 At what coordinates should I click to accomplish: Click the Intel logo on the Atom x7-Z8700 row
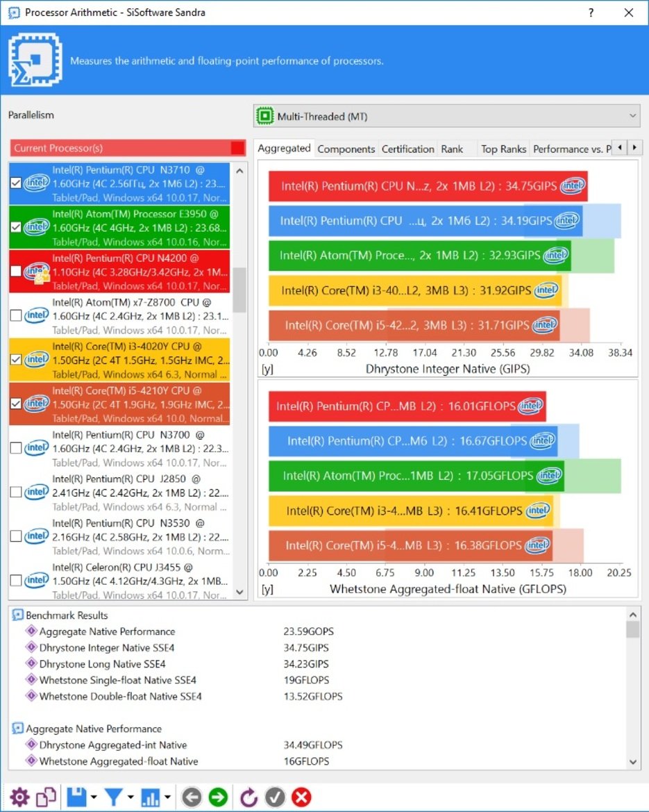point(36,315)
